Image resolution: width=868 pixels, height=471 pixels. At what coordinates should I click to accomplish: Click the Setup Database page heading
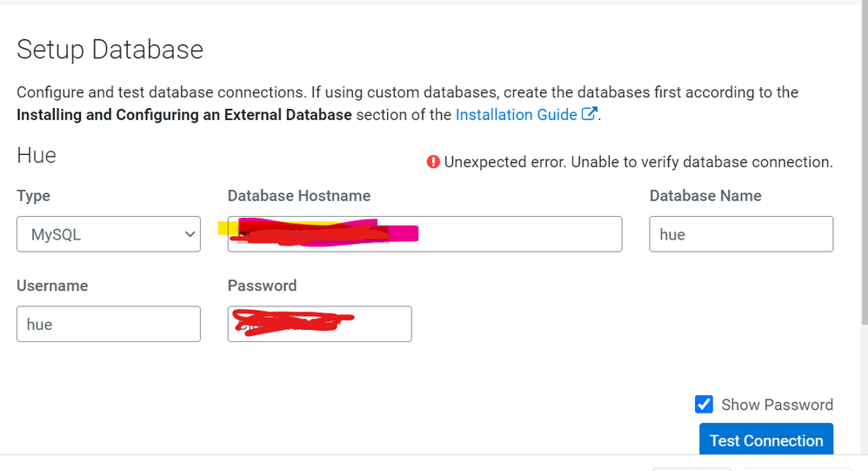coord(110,50)
